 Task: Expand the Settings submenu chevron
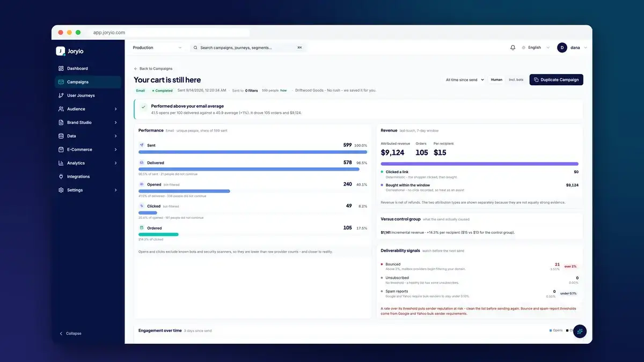coord(116,190)
